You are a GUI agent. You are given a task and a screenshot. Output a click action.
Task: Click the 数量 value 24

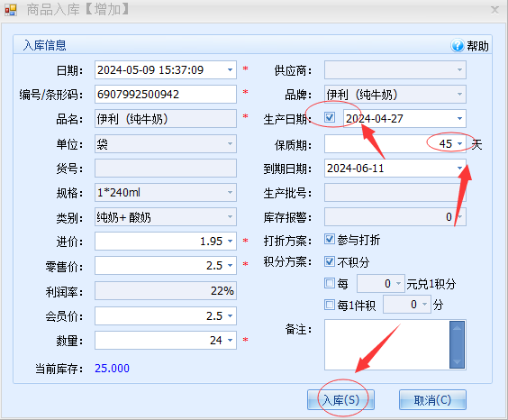coord(216,341)
